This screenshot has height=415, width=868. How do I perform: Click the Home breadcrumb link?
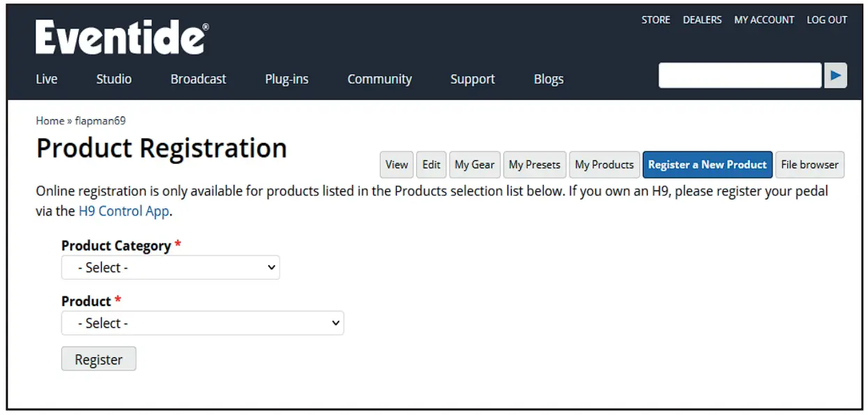[x=50, y=121]
